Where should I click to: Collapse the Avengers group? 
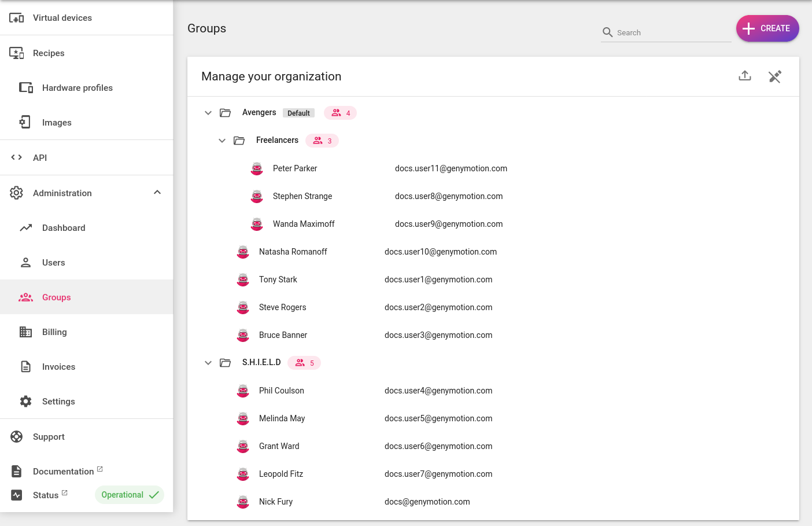coord(208,112)
